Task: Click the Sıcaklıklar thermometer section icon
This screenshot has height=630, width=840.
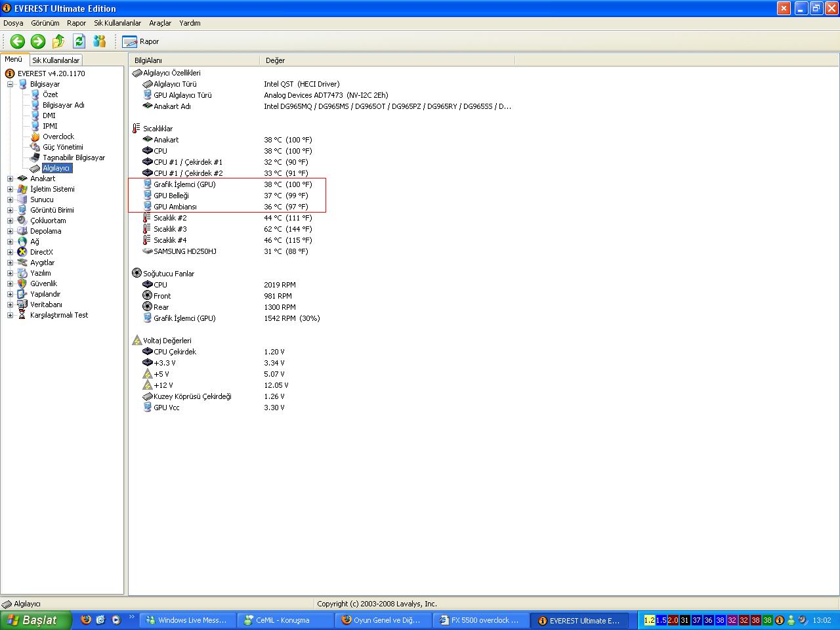Action: [x=136, y=129]
